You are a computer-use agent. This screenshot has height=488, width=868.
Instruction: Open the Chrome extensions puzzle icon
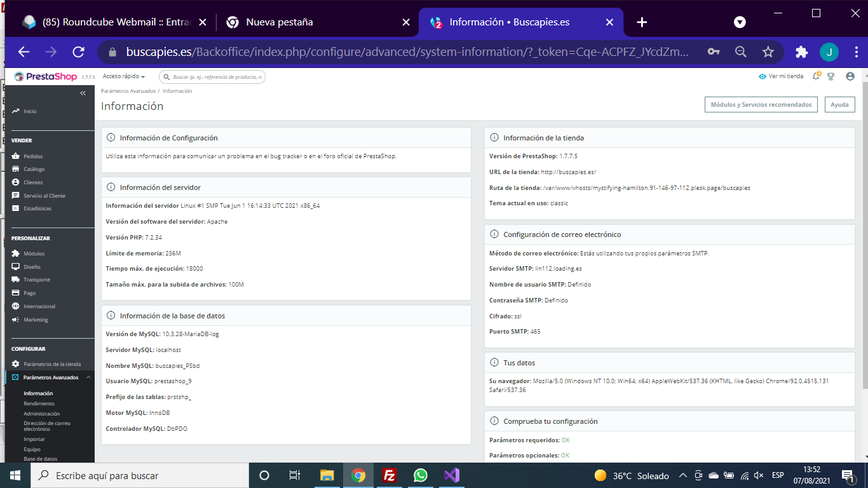point(801,52)
